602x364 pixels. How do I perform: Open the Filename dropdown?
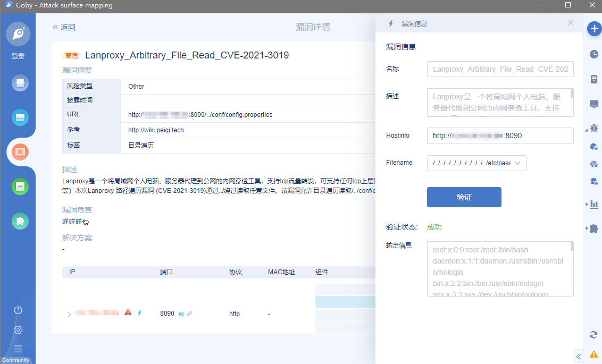pyautogui.click(x=476, y=163)
